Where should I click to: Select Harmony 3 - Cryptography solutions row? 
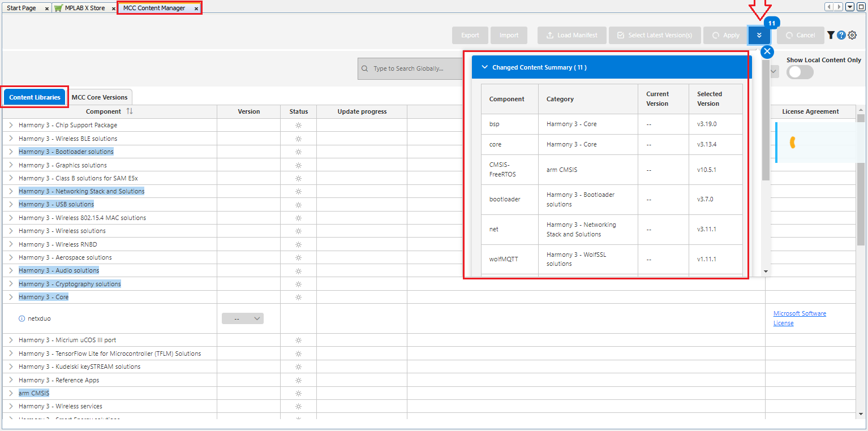[70, 284]
